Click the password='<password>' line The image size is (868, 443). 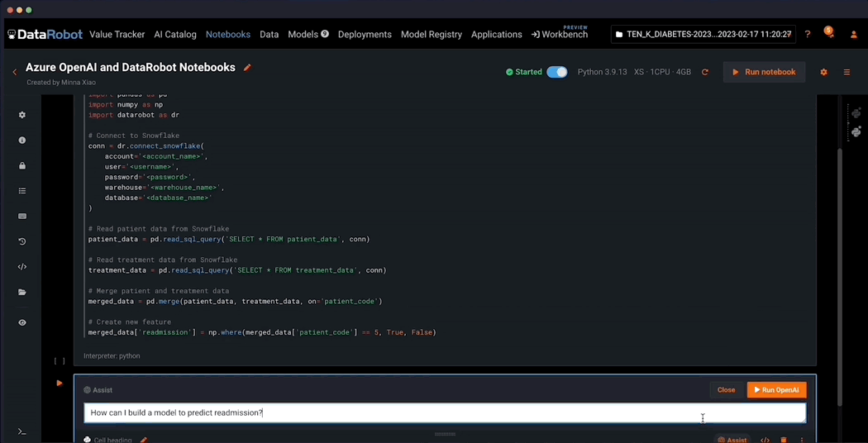tap(150, 177)
